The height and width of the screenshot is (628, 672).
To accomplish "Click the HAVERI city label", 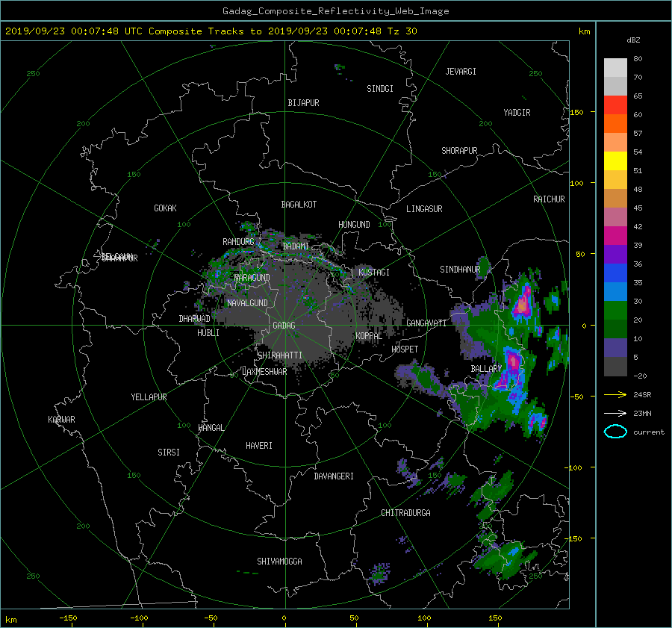I will click(259, 446).
